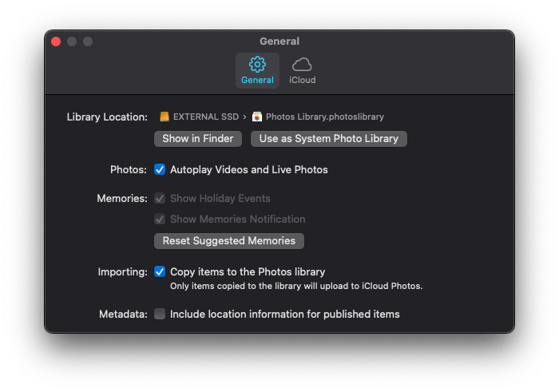Click the EXTERNAL SSD path text

[206, 117]
